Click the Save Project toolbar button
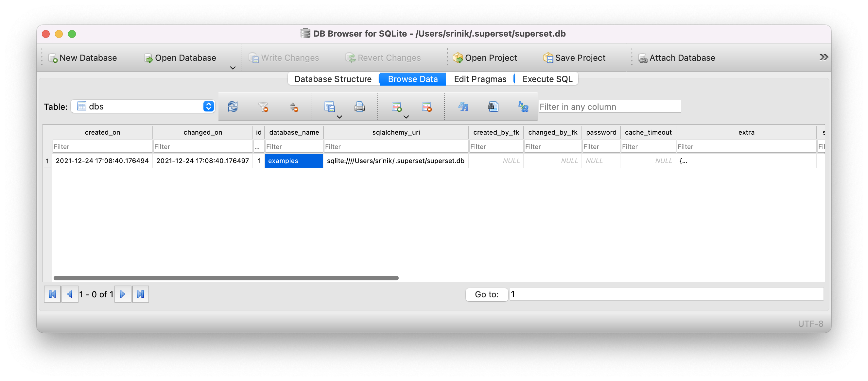 [574, 58]
